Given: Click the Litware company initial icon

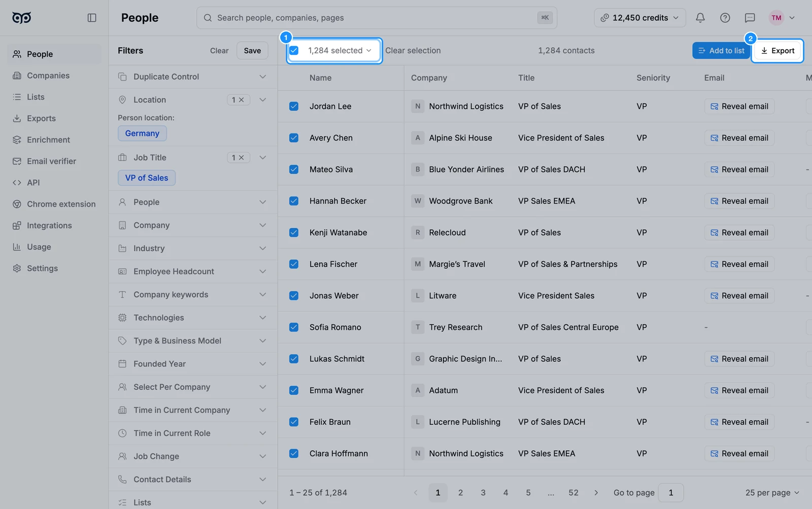Looking at the screenshot, I should click(x=418, y=295).
